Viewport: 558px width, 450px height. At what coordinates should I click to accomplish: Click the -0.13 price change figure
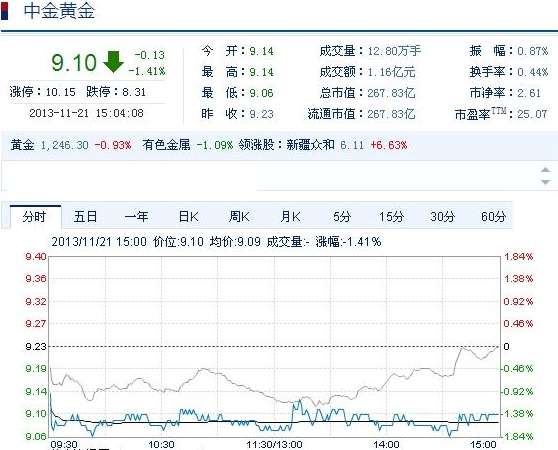coord(150,55)
